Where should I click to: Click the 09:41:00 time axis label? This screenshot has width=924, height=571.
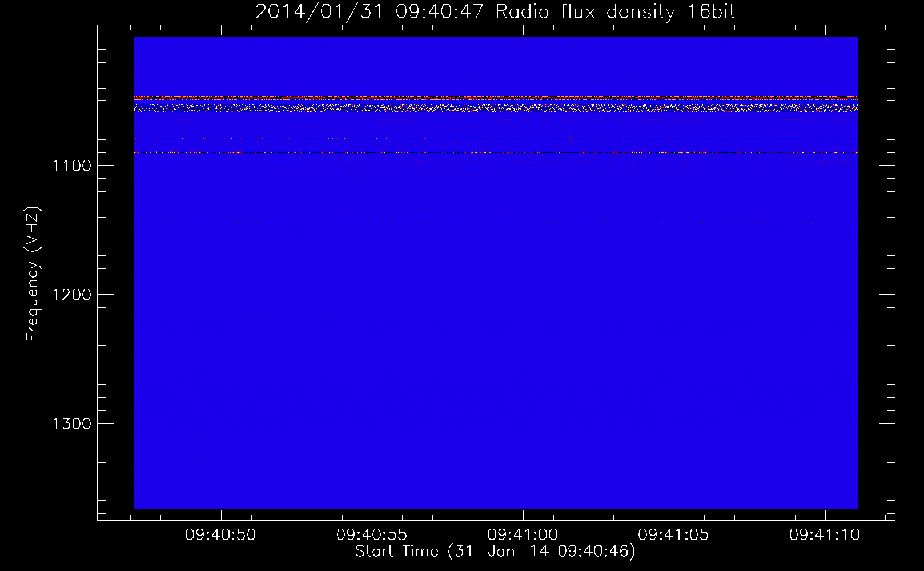tap(523, 535)
